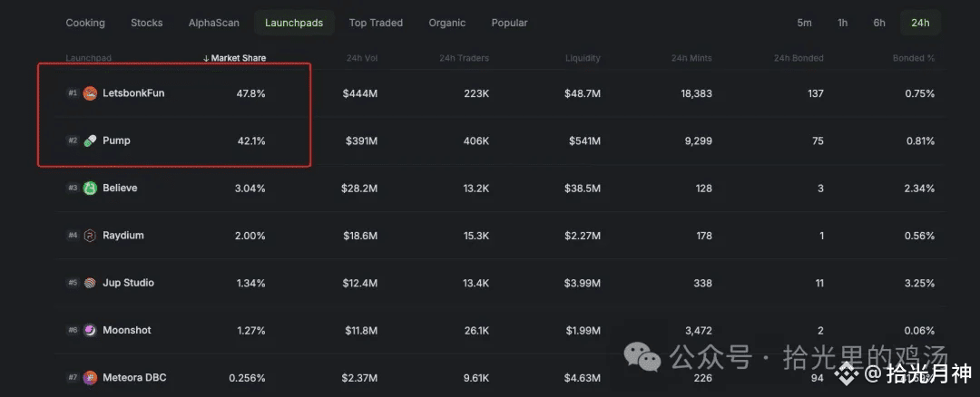Click the LetsbonkFun launchpad icon

click(90, 93)
